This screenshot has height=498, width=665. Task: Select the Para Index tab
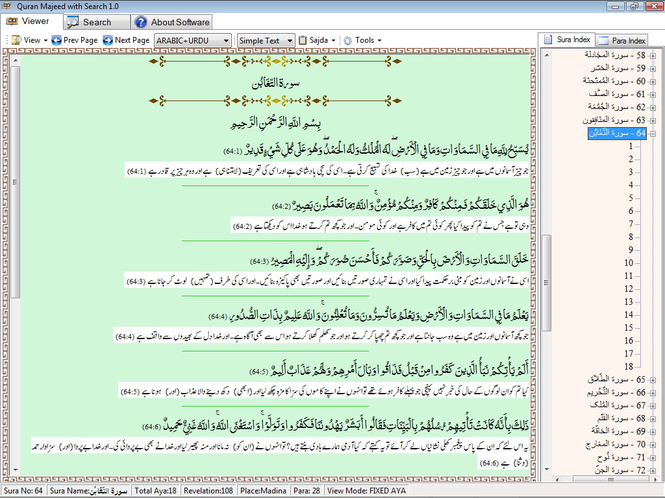[x=622, y=40]
